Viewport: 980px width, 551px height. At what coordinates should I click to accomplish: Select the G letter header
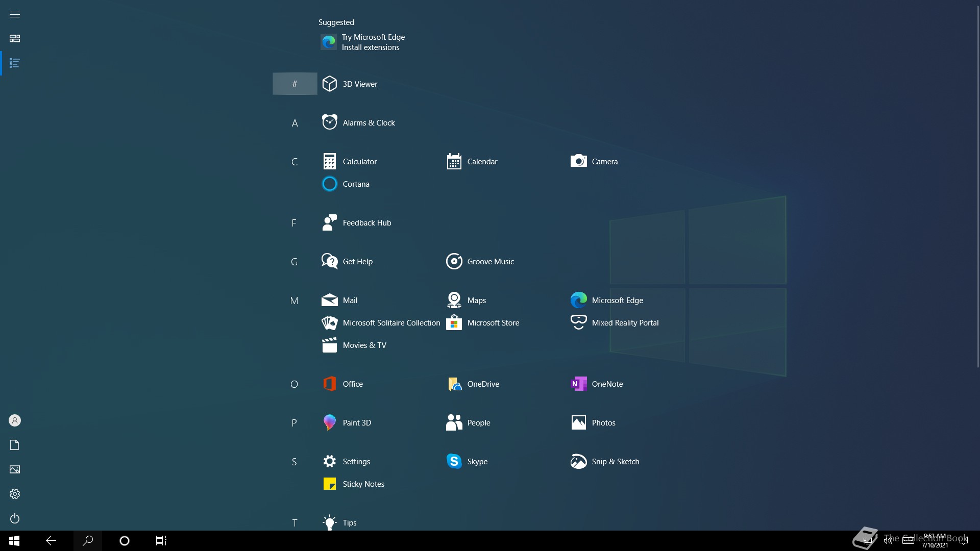pyautogui.click(x=295, y=261)
